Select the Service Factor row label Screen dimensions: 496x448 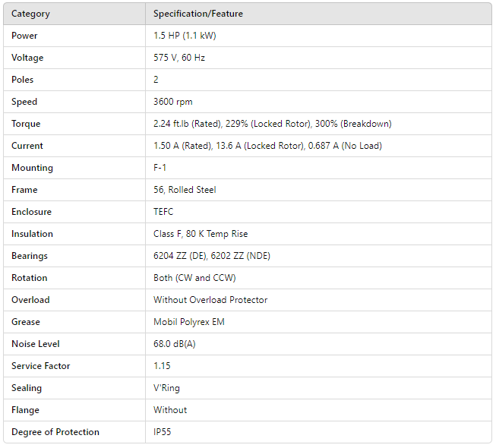tap(41, 366)
